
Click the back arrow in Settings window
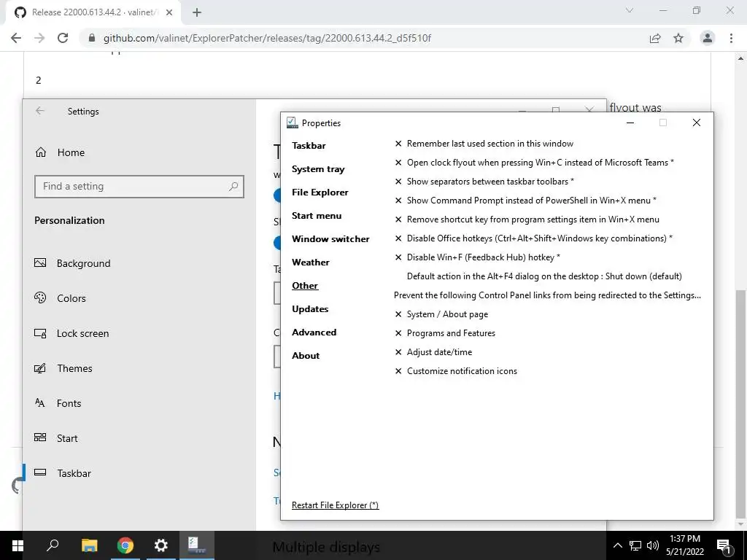40,111
